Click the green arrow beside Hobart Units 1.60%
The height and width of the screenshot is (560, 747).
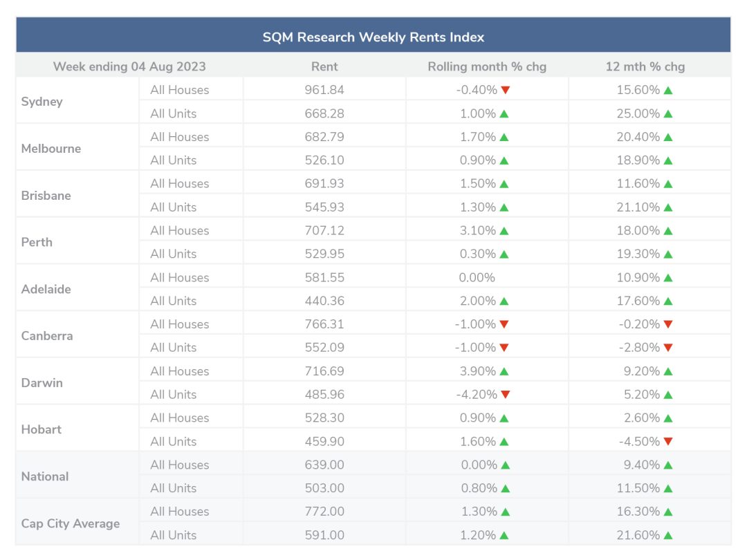point(504,442)
